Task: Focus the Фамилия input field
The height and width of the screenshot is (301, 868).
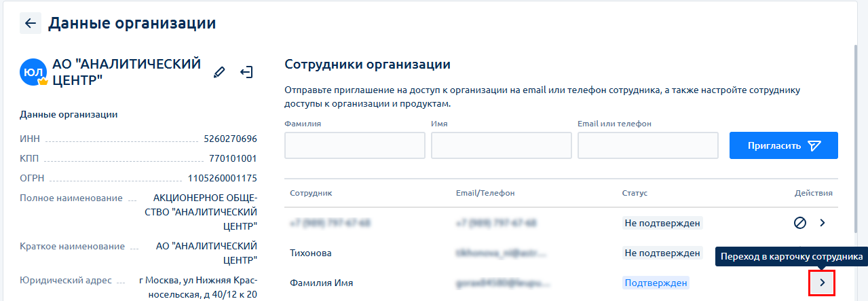Action: click(355, 145)
